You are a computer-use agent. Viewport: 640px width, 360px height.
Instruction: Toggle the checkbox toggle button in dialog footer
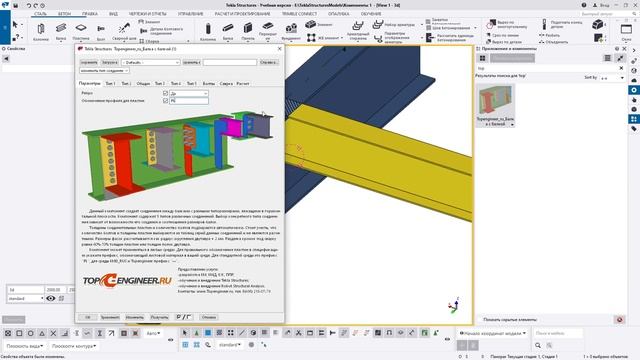(x=184, y=317)
